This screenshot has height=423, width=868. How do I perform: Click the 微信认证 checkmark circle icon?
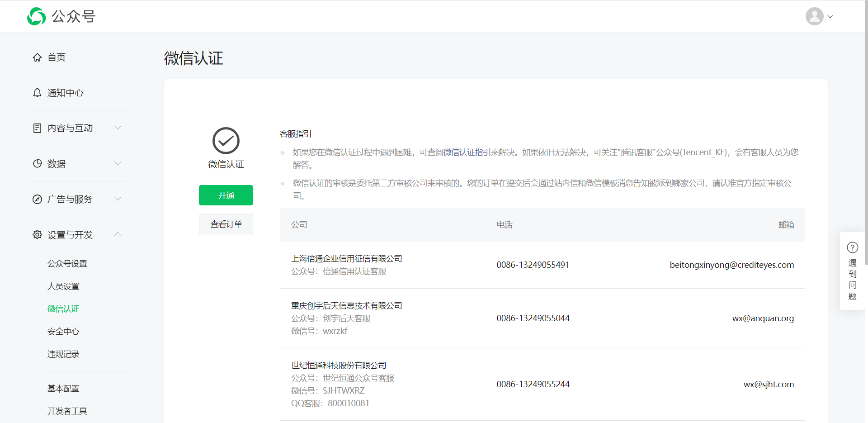coord(226,141)
